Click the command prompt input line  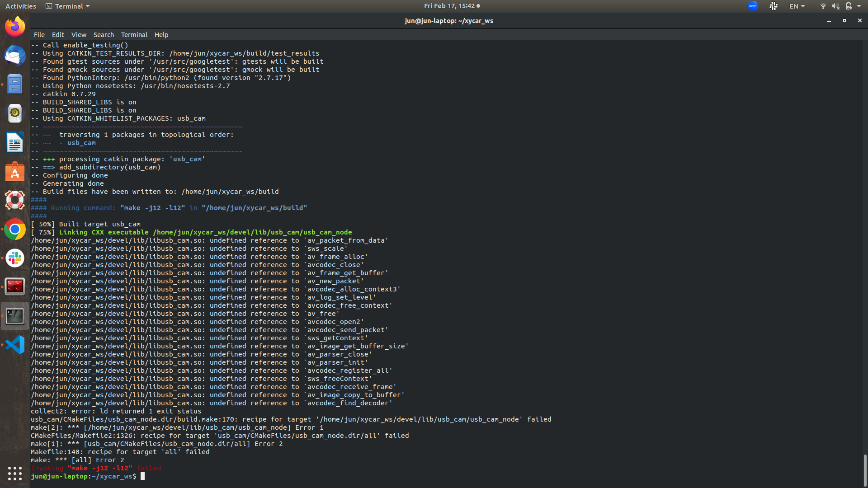tap(88, 476)
